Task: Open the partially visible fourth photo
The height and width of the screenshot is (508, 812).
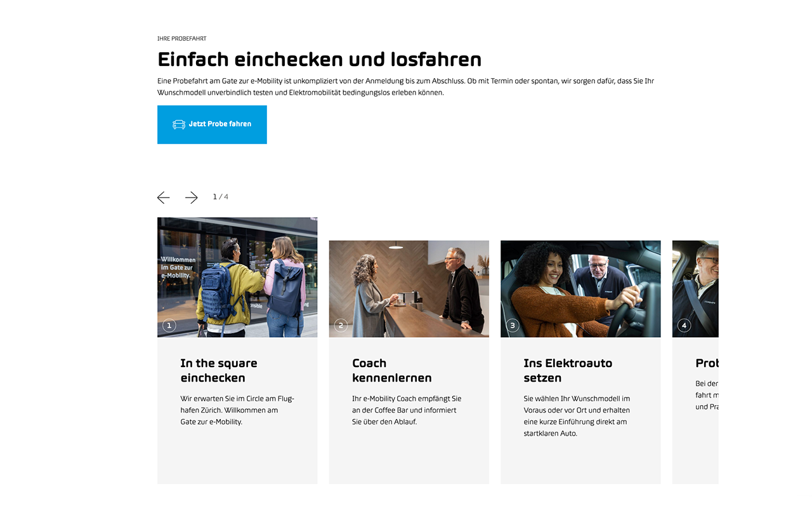Action: pos(695,289)
